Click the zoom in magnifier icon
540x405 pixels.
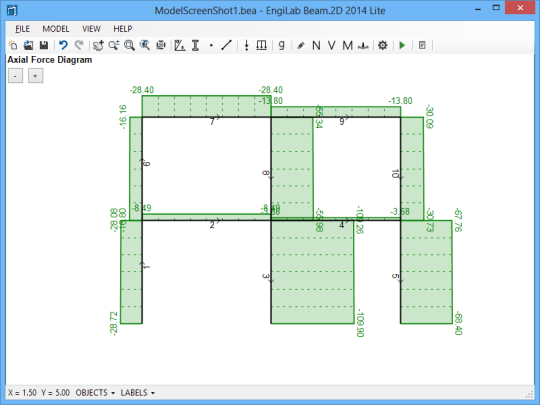[x=114, y=45]
